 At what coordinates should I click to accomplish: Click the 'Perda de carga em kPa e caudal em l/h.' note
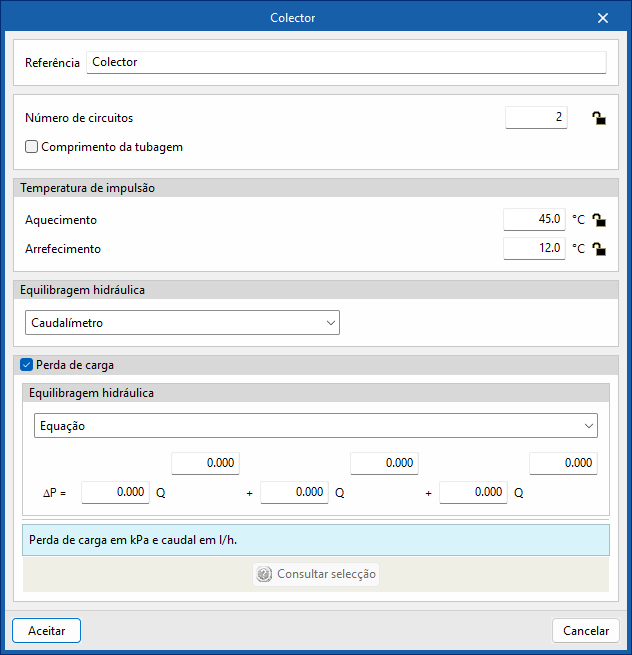(316, 540)
